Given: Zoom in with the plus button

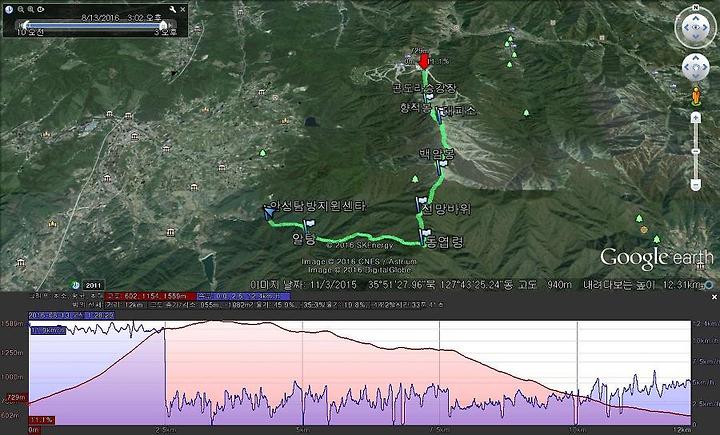Looking at the screenshot, I should (696, 118).
